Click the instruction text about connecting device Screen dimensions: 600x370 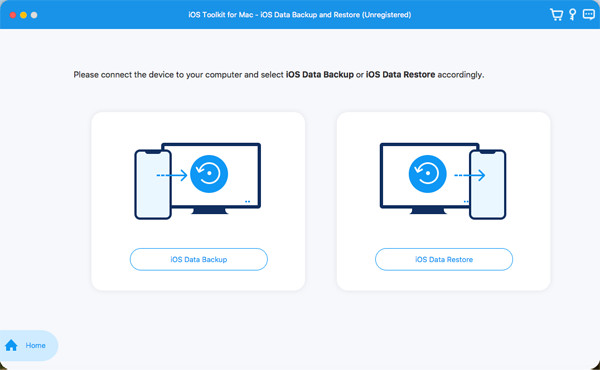(279, 75)
